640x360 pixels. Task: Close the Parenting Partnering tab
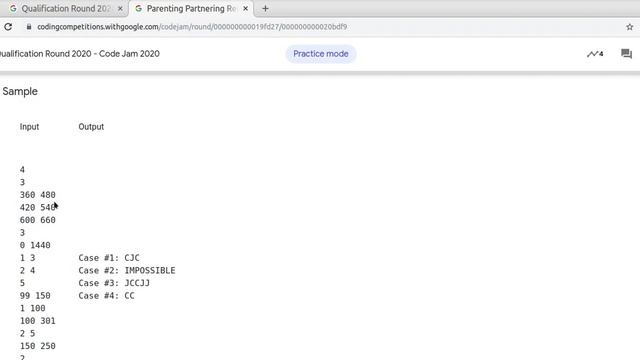(x=245, y=9)
